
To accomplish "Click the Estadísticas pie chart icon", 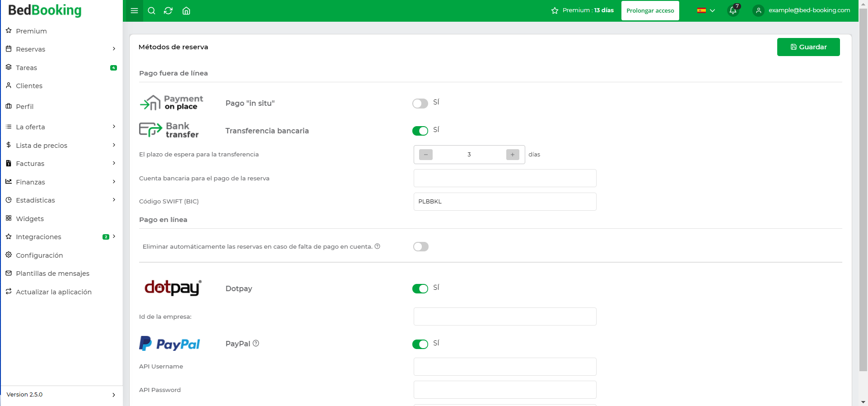I will (x=9, y=200).
